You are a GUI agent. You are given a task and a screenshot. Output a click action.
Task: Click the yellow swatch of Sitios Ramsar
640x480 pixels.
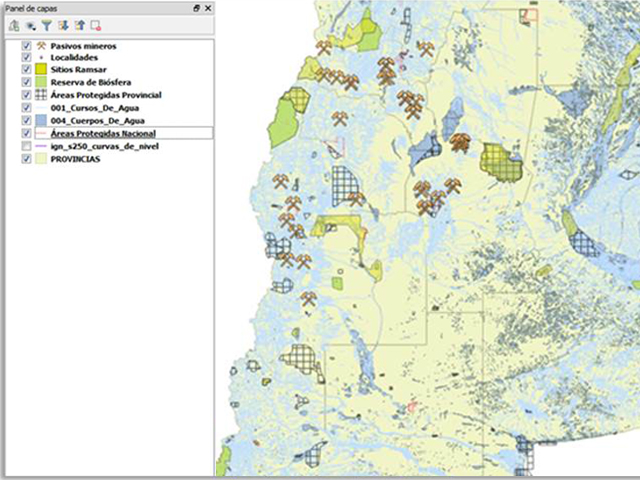point(41,69)
